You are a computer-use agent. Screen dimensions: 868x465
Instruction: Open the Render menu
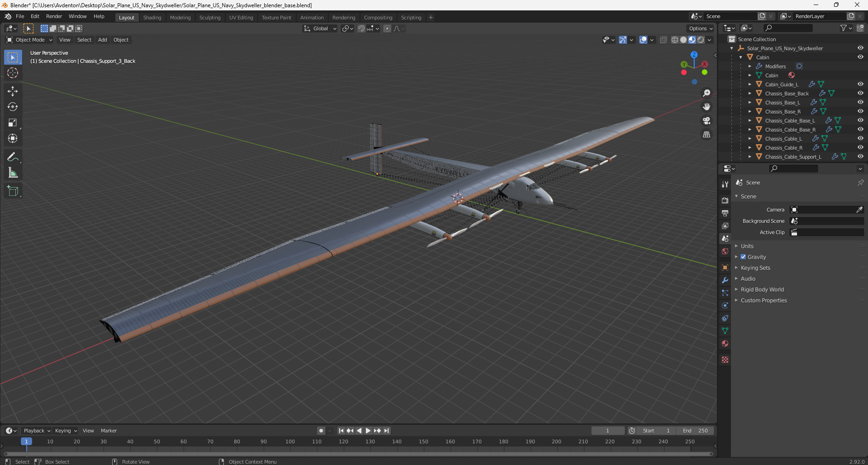coord(54,16)
